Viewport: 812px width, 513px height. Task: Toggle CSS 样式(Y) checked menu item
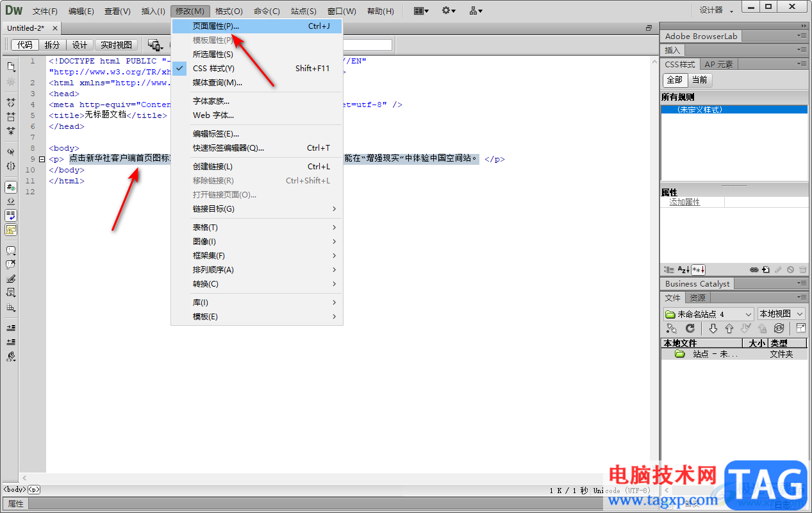coord(256,69)
